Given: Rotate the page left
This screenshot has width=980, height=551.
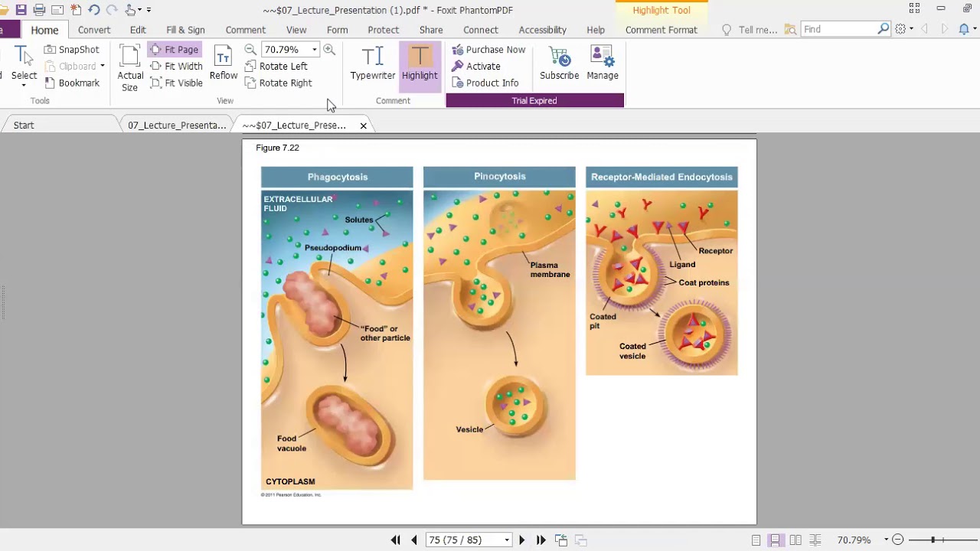Looking at the screenshot, I should (x=276, y=67).
